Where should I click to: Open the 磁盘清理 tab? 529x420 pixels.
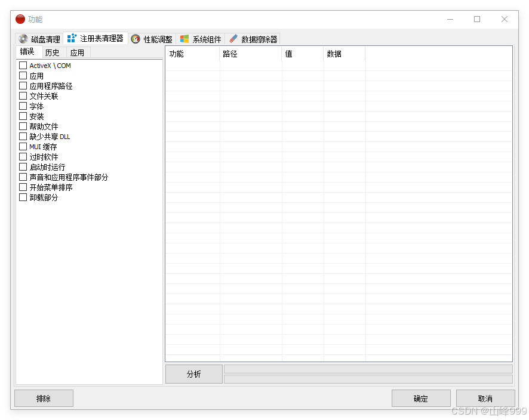coord(39,39)
